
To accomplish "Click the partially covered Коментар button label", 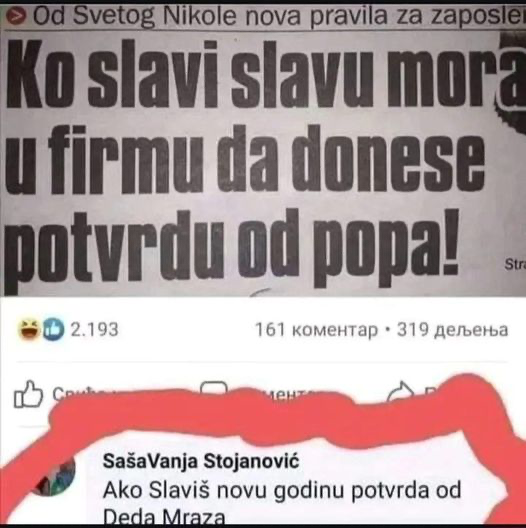I will [280, 391].
